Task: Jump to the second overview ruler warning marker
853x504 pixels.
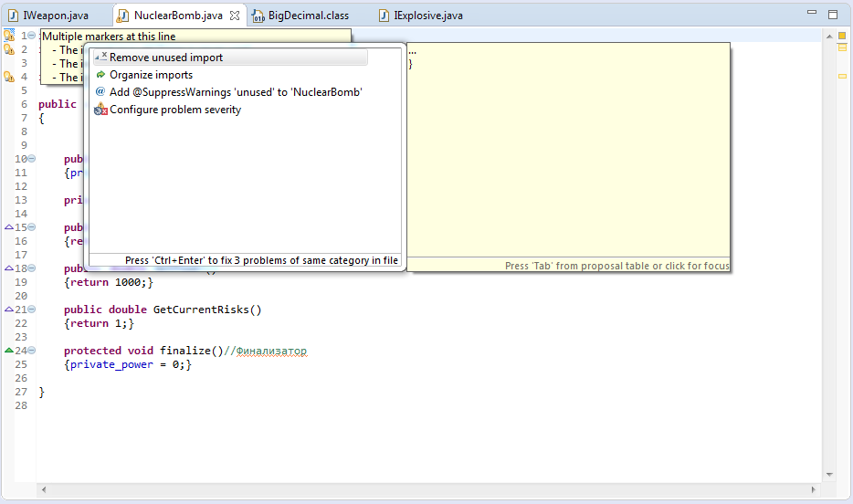Action: [x=842, y=47]
